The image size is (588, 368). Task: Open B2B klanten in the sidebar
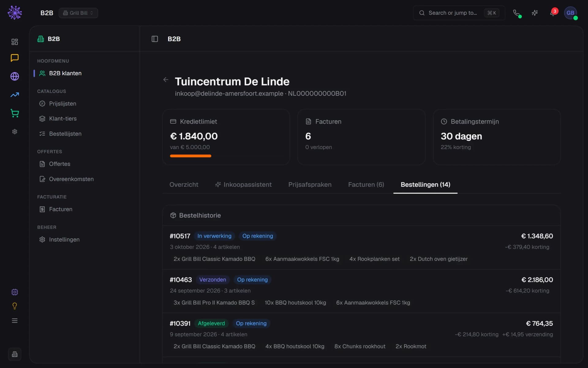84,73
